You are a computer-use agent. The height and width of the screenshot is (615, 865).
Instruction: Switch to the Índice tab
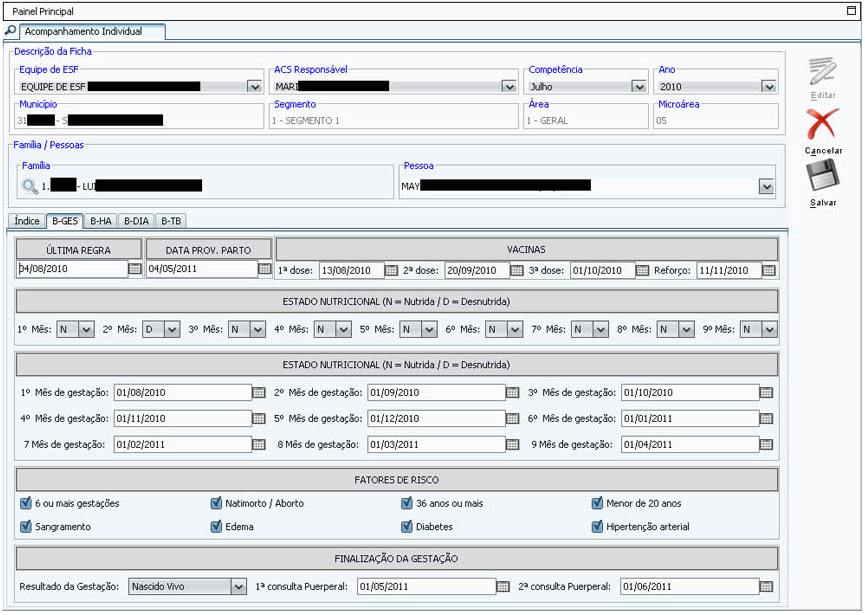coord(27,221)
